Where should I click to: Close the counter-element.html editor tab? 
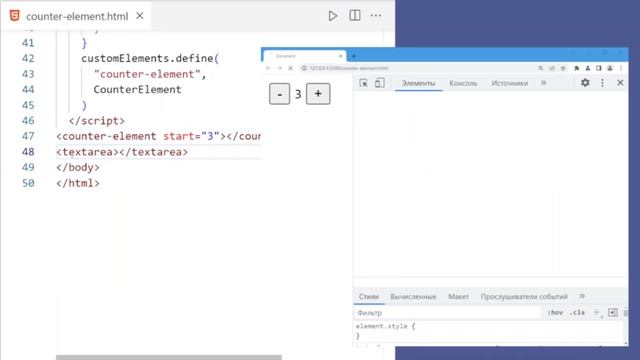(x=140, y=16)
